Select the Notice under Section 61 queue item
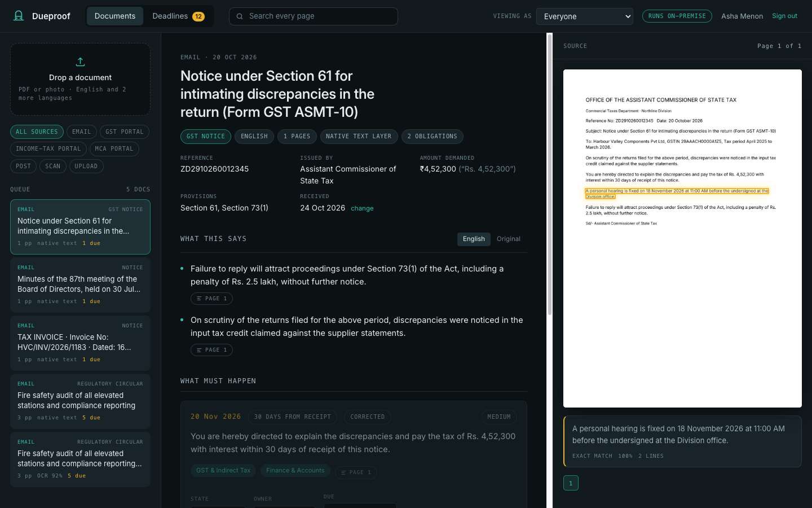Viewport: 812px width, 508px height. 80,227
